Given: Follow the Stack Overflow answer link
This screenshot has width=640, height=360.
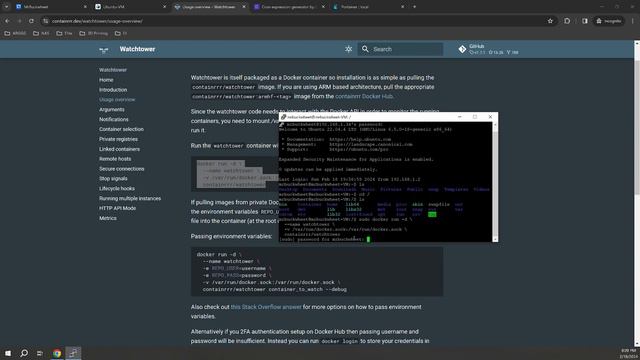Looking at the screenshot, I should coord(266,307).
